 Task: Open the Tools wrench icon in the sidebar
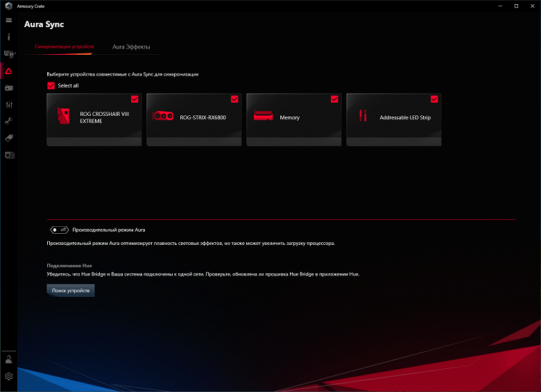coord(8,121)
